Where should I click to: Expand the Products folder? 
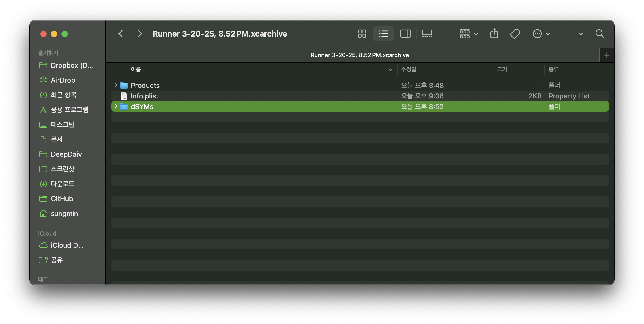116,85
